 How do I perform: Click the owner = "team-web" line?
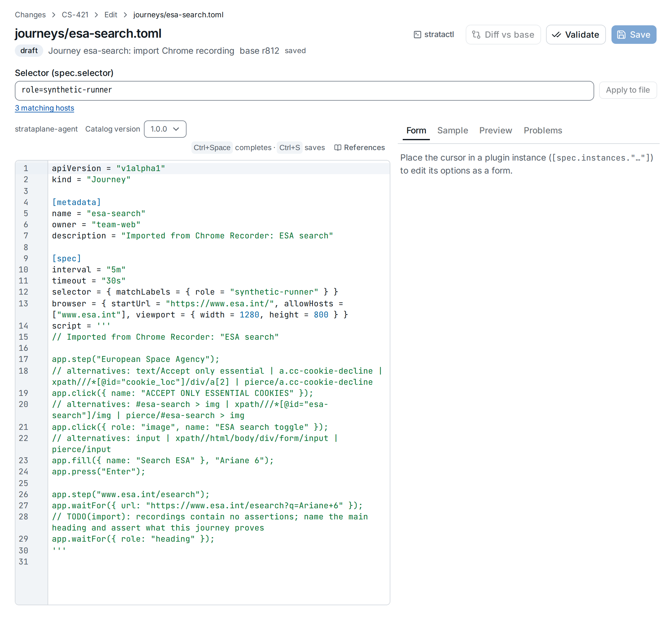point(96,224)
